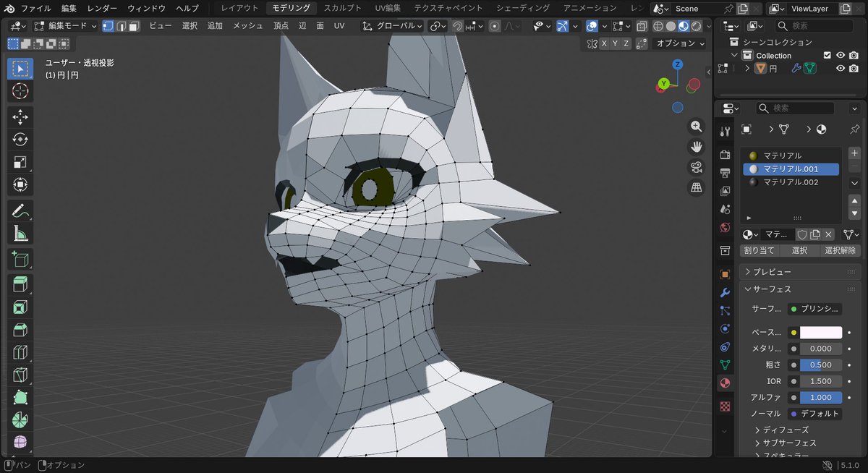Screen dimensions: 868x473
Task: Switch to wireframe viewport shading
Action: tap(658, 25)
